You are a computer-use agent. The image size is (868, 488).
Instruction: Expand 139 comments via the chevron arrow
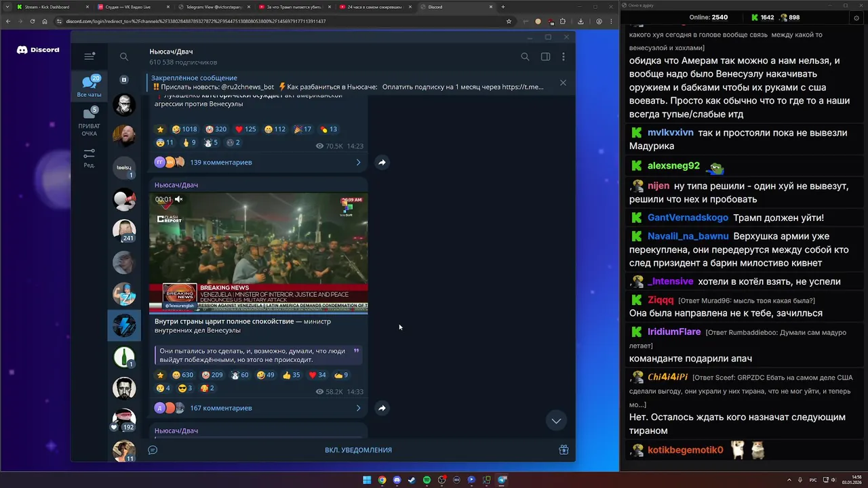358,163
